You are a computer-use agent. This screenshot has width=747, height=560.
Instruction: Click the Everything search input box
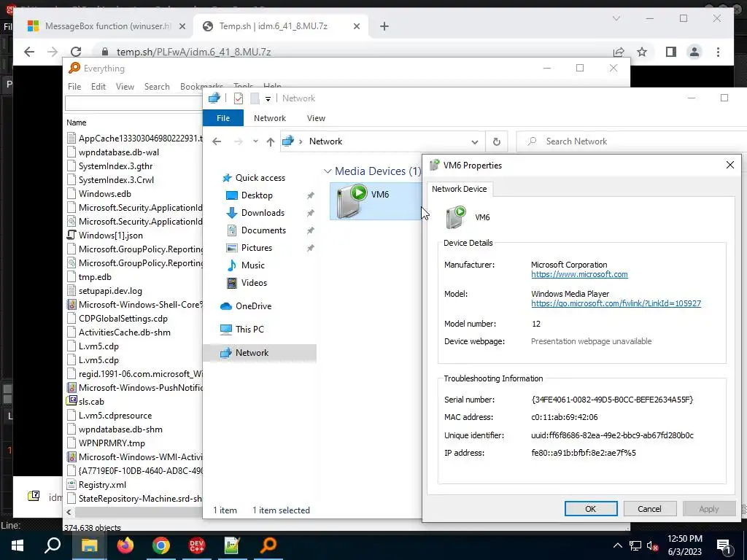[134, 104]
